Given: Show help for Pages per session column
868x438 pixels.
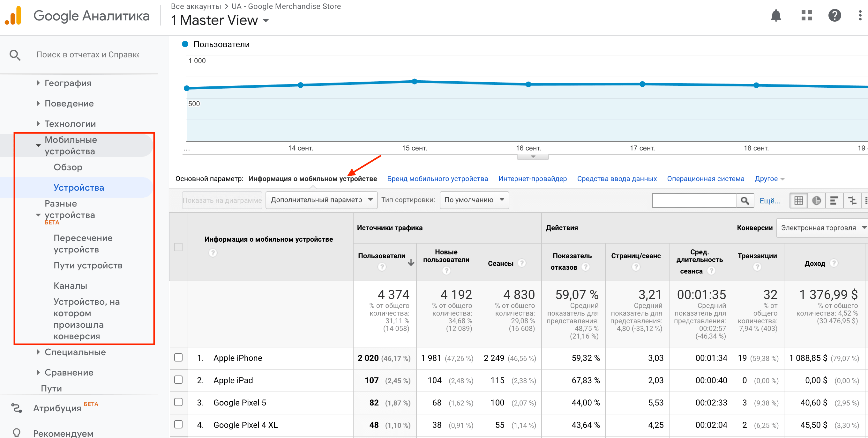Looking at the screenshot, I should (x=635, y=267).
